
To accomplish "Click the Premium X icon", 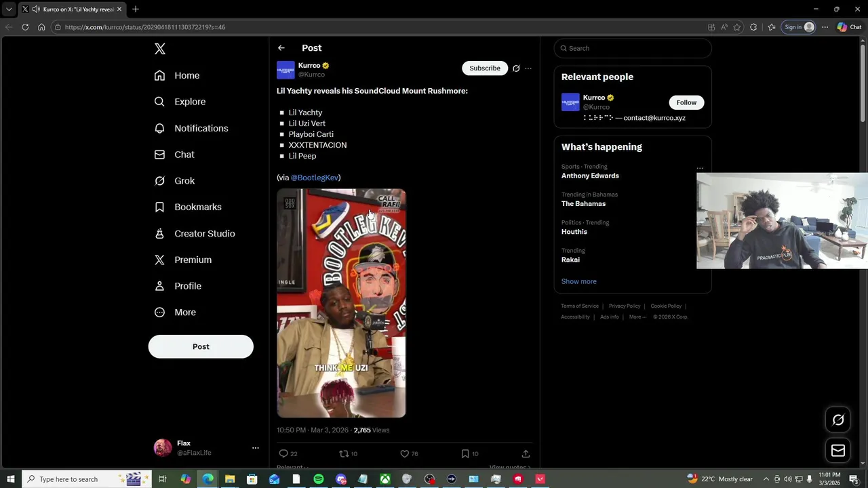I will click(159, 260).
